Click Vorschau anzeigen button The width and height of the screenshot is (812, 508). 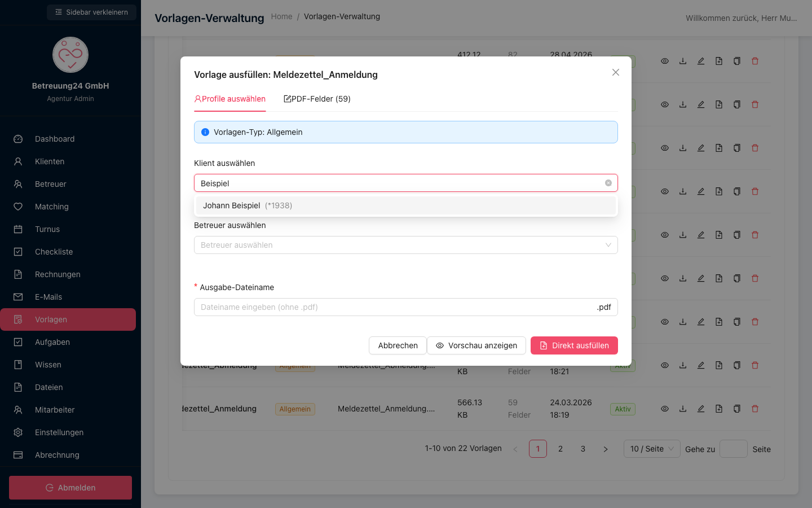pyautogui.click(x=476, y=345)
